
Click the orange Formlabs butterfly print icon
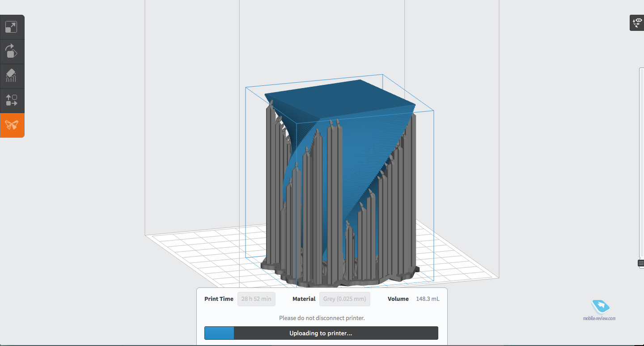coord(11,125)
